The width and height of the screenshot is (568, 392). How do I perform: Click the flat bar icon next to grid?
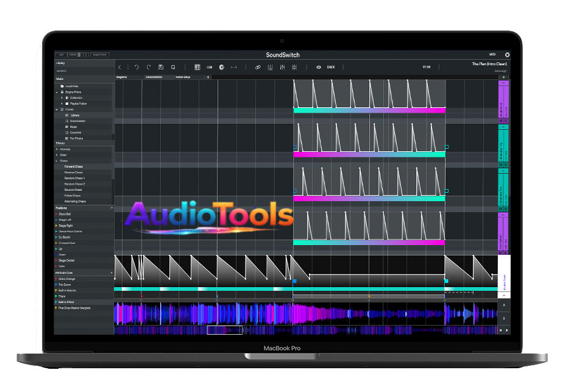[x=210, y=67]
